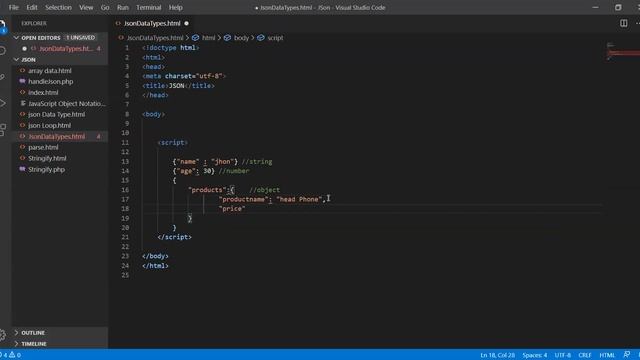
Task: Open handleJson.php file
Action: pos(51,82)
